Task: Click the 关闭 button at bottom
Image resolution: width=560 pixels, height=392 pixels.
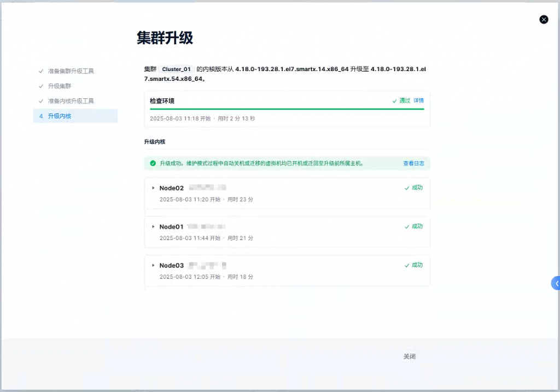Action: tap(410, 356)
